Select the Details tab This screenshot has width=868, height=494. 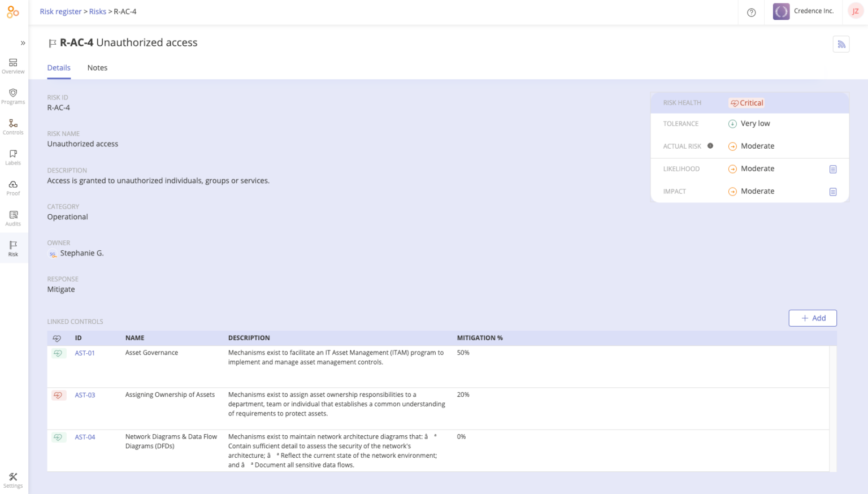click(x=59, y=67)
